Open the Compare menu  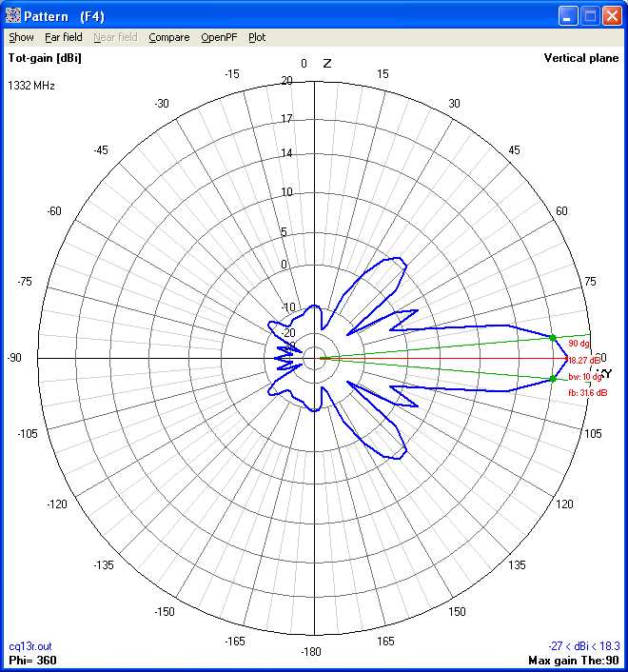coord(168,37)
